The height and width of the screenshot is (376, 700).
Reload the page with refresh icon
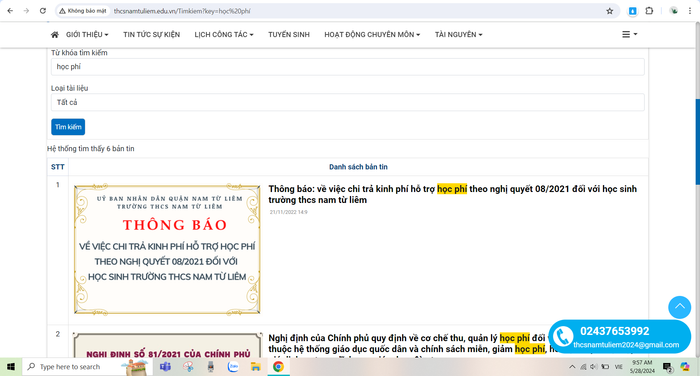43,11
